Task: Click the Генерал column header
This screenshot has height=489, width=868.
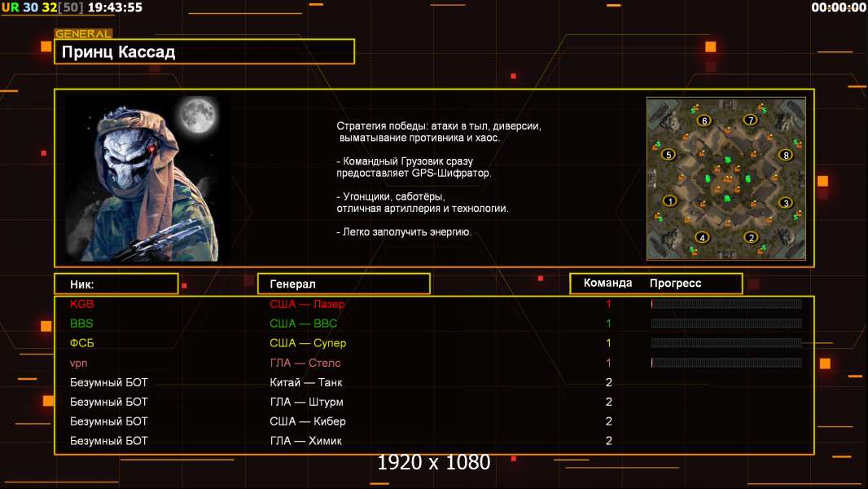Action: (344, 284)
